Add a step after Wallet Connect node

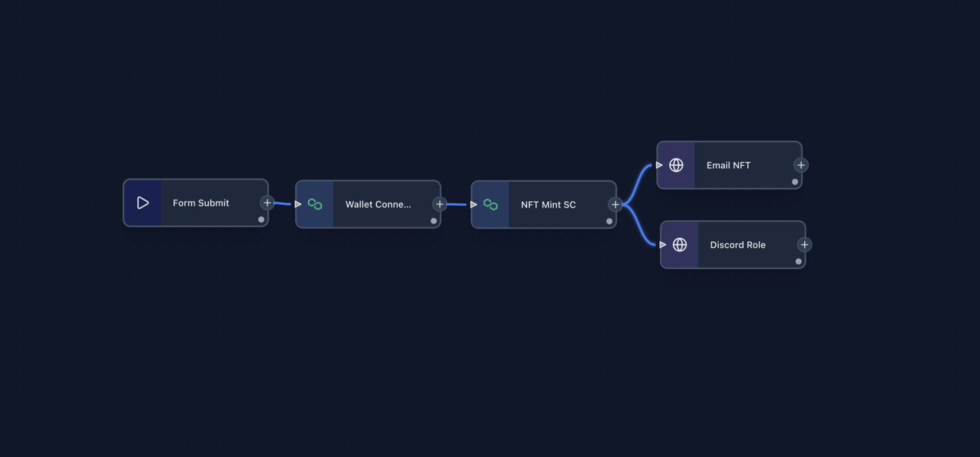439,205
